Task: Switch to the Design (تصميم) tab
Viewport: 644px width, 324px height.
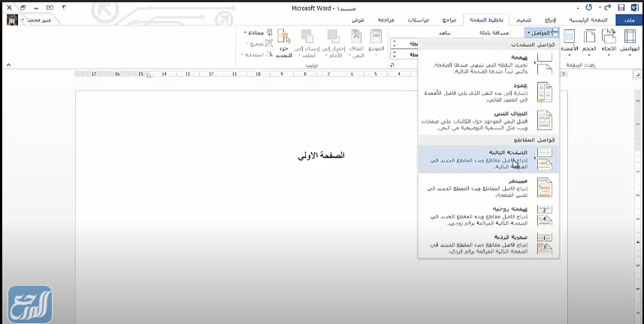Action: tap(523, 20)
